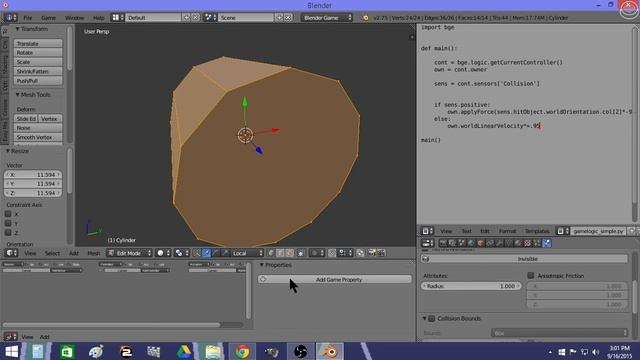Open the Templates menu in text editor
This screenshot has width=640, height=360.
click(x=537, y=231)
